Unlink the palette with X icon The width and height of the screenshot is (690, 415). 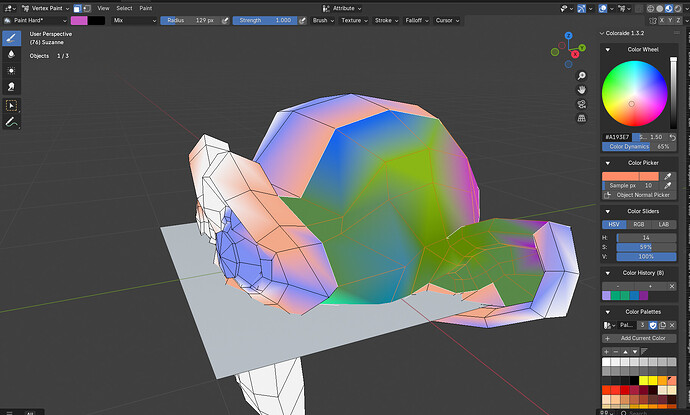tap(672, 325)
